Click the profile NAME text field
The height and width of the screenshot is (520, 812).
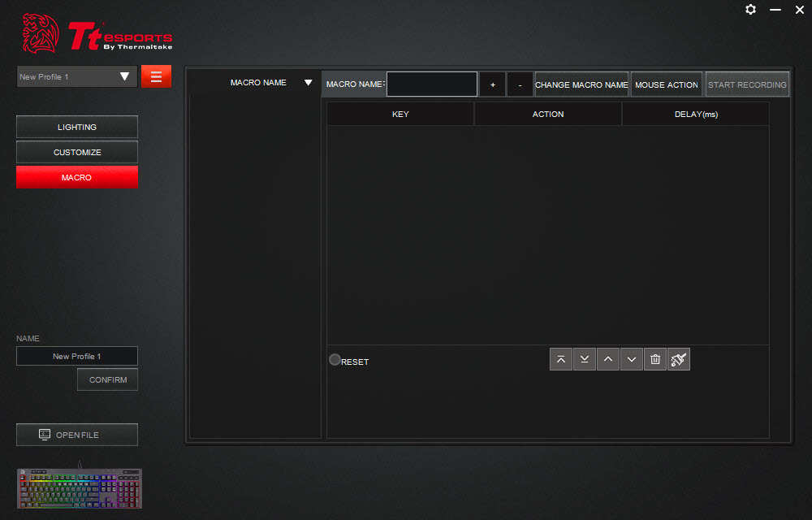click(77, 357)
